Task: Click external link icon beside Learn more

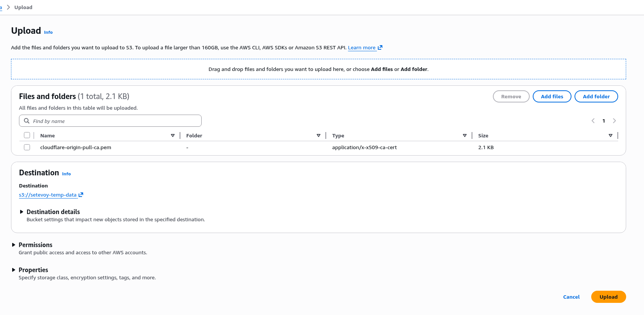Action: 380,47
